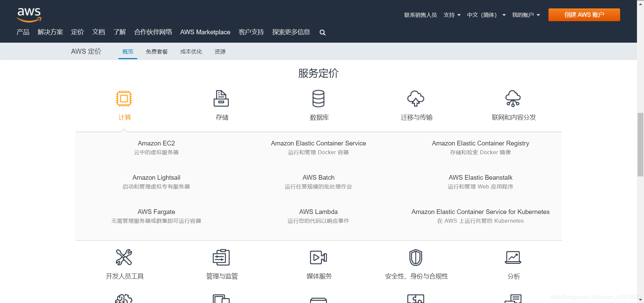Click the 存储 category label
644x303 pixels.
click(x=222, y=117)
